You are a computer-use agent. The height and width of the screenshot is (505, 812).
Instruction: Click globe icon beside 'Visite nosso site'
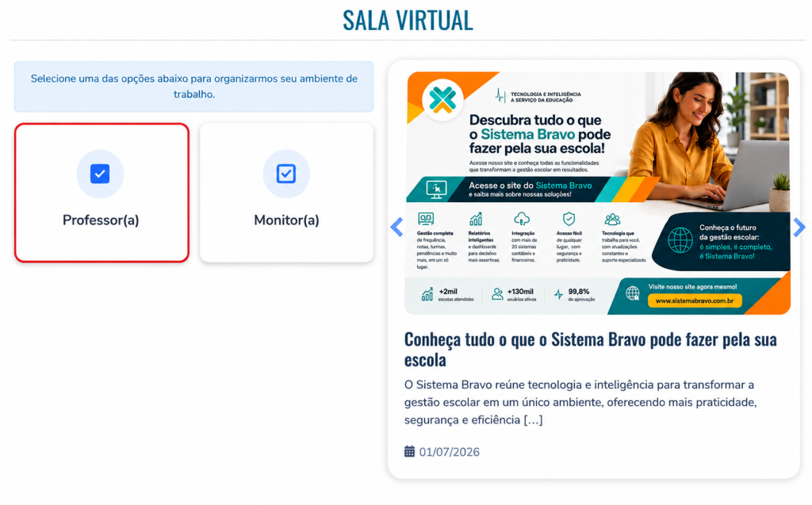pyautogui.click(x=632, y=293)
